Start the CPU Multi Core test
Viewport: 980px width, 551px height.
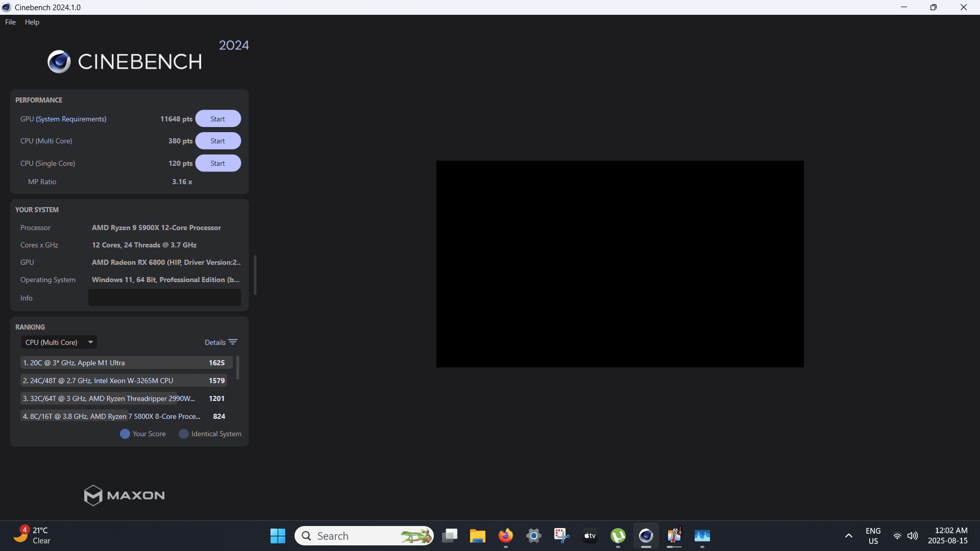[x=218, y=141]
